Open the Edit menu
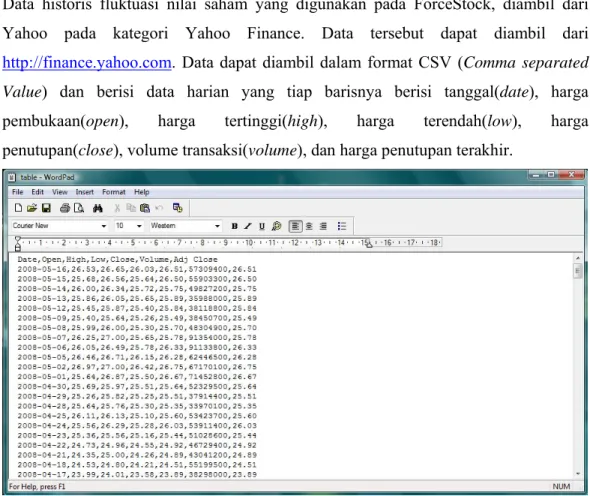 pyautogui.click(x=37, y=192)
